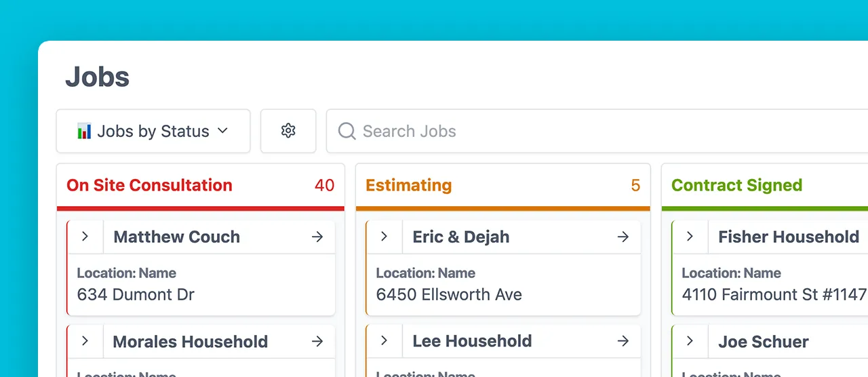Open Morales Household job via arrow icon
Viewport: 868px width, 377px height.
(x=317, y=342)
